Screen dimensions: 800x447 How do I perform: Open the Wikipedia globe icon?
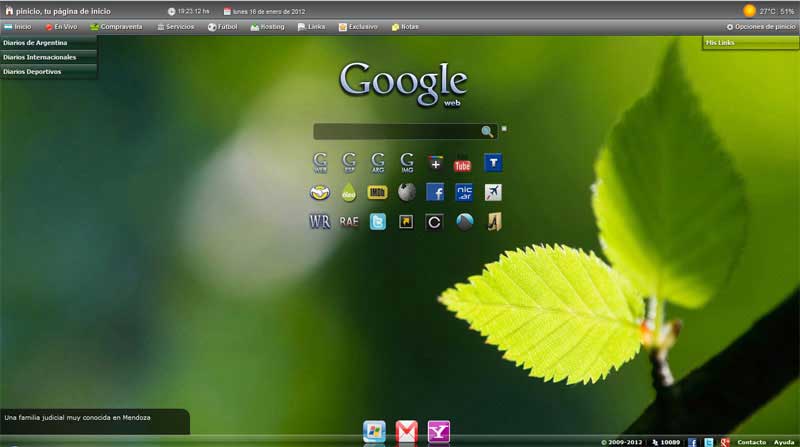406,192
